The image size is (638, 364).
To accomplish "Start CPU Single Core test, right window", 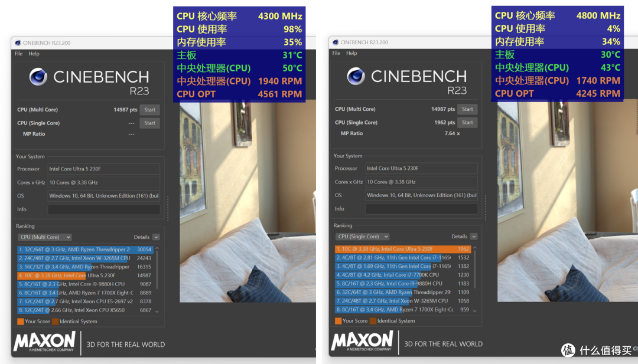I will (467, 123).
